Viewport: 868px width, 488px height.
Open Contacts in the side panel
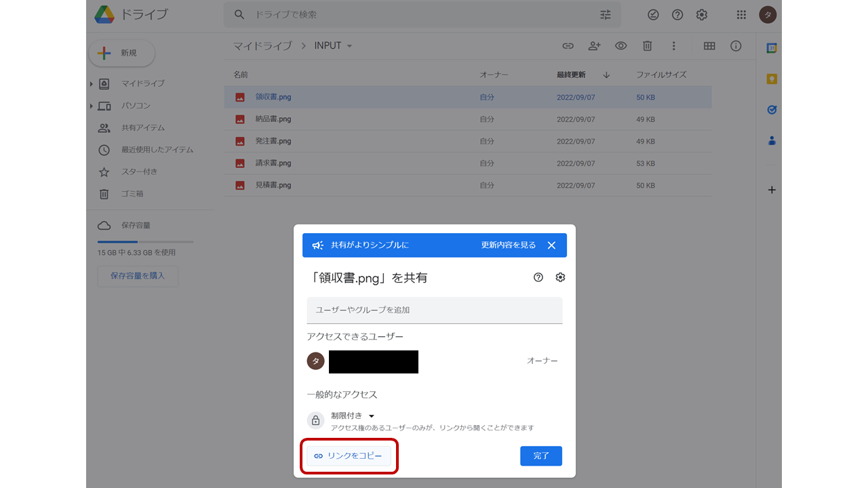772,141
